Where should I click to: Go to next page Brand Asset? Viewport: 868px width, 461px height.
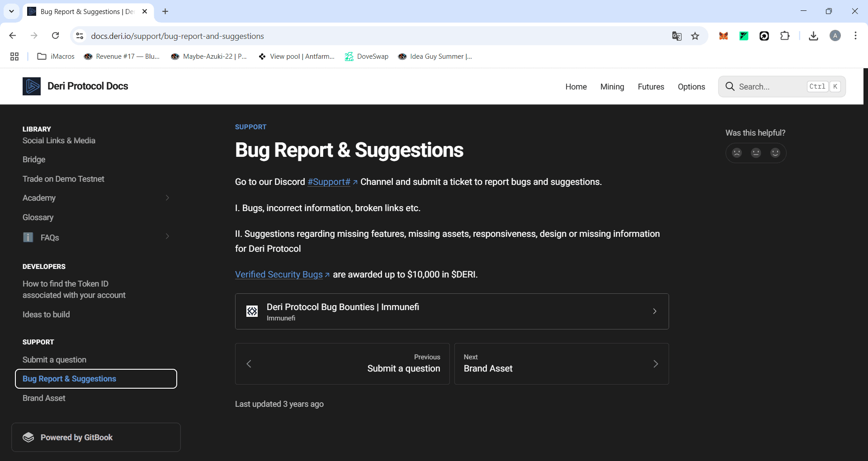tap(561, 364)
